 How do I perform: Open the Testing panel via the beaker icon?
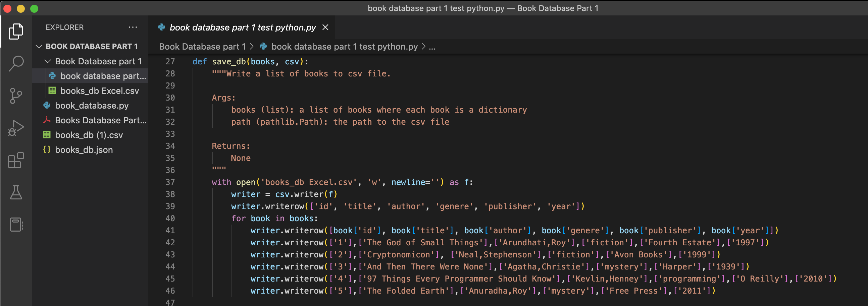point(16,193)
